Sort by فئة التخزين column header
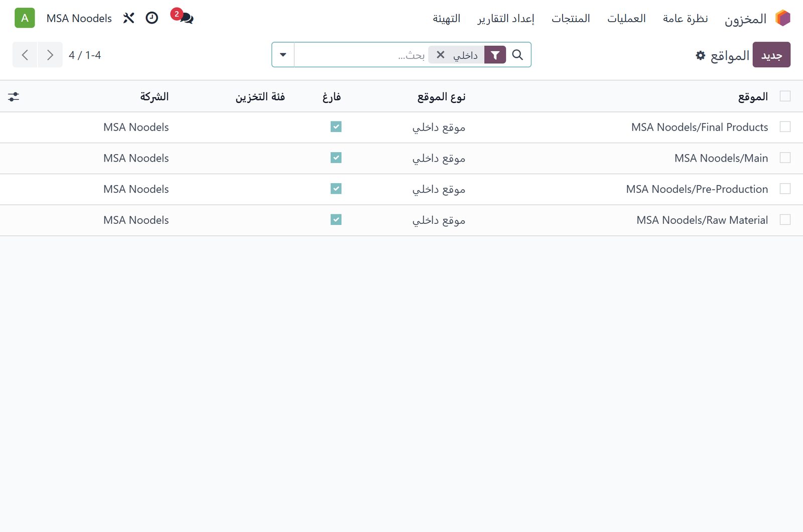The height and width of the screenshot is (532, 803). coord(260,97)
